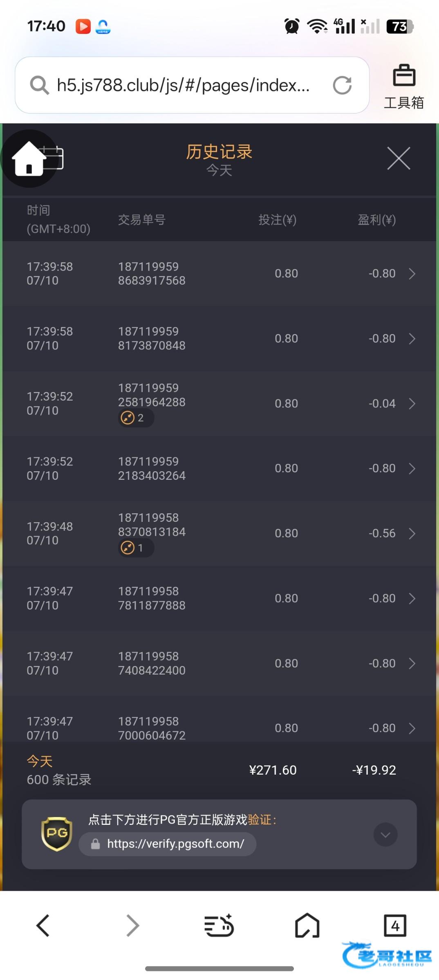The width and height of the screenshot is (439, 980).
Task: Tap the address bar URL field
Action: tap(183, 85)
